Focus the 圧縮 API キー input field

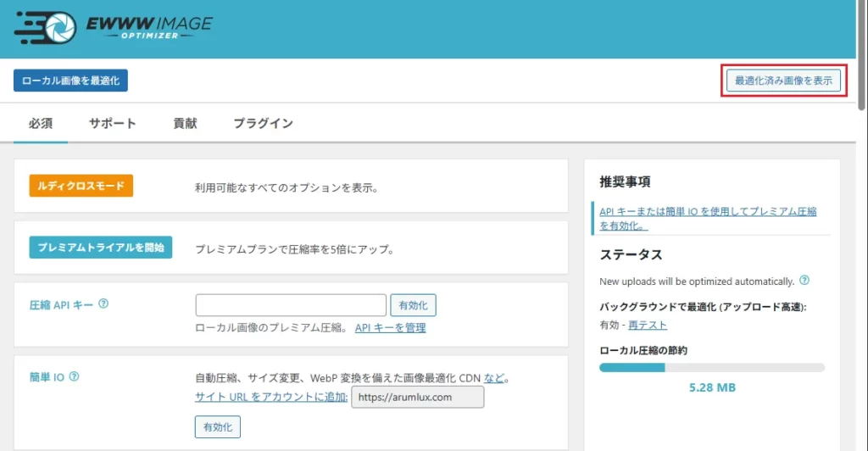pyautogui.click(x=291, y=305)
